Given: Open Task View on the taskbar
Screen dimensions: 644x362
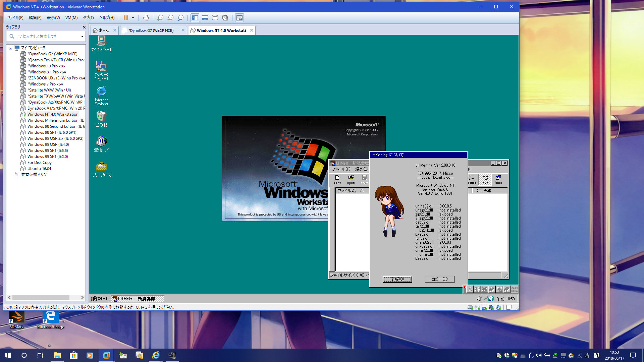Looking at the screenshot, I should coord(40,355).
